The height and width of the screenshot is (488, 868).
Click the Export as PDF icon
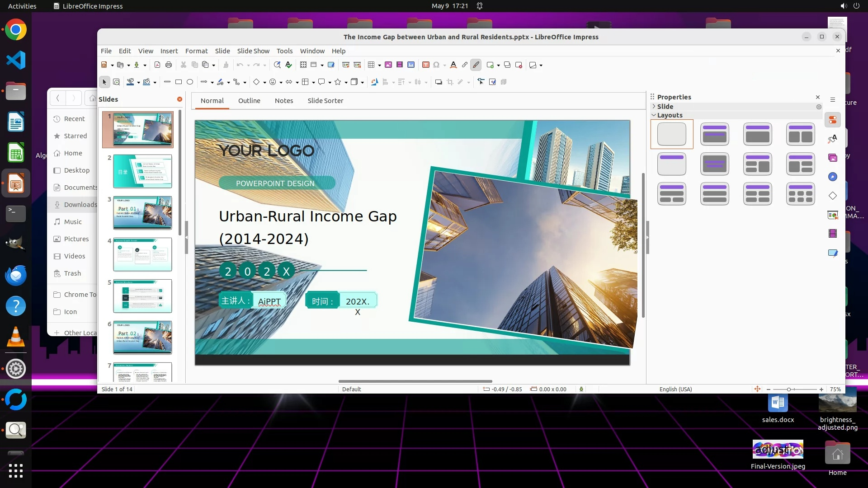[157, 65]
